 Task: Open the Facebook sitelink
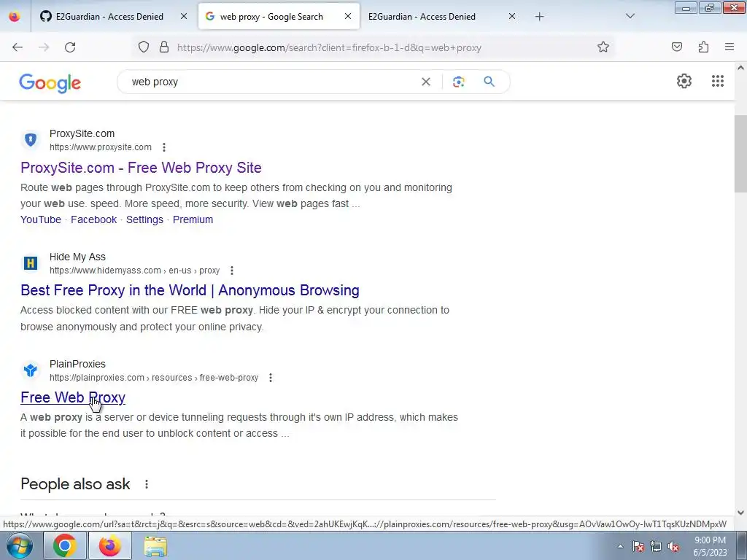coord(94,219)
